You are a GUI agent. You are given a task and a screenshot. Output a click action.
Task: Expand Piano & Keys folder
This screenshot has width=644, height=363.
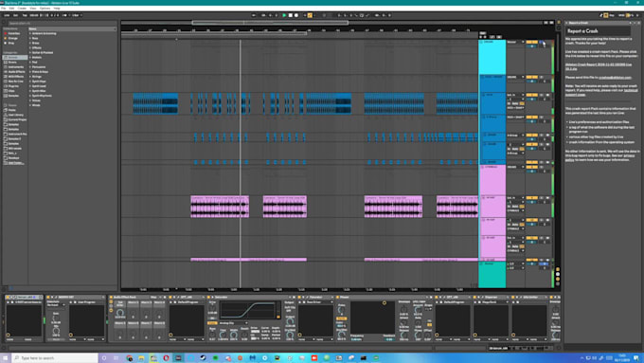pyautogui.click(x=30, y=71)
